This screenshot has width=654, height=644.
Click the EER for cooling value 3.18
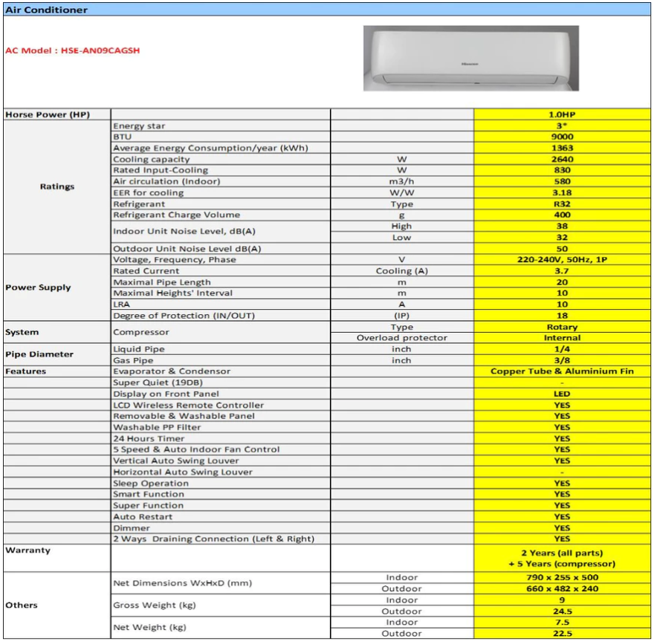[x=562, y=193]
